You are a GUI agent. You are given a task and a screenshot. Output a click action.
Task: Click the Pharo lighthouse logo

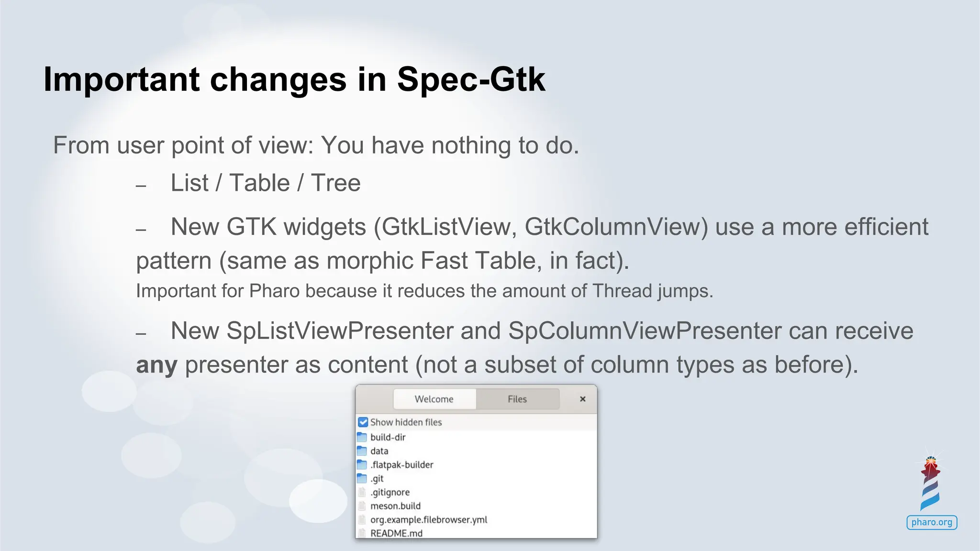(x=931, y=483)
